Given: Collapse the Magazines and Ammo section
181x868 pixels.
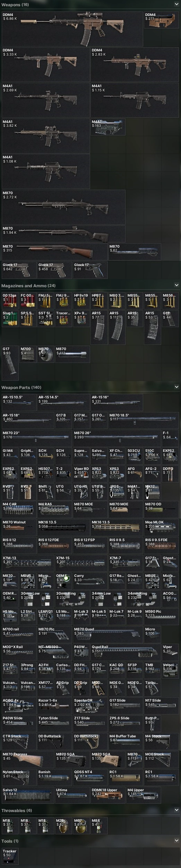Looking at the screenshot, I should 176,285.
